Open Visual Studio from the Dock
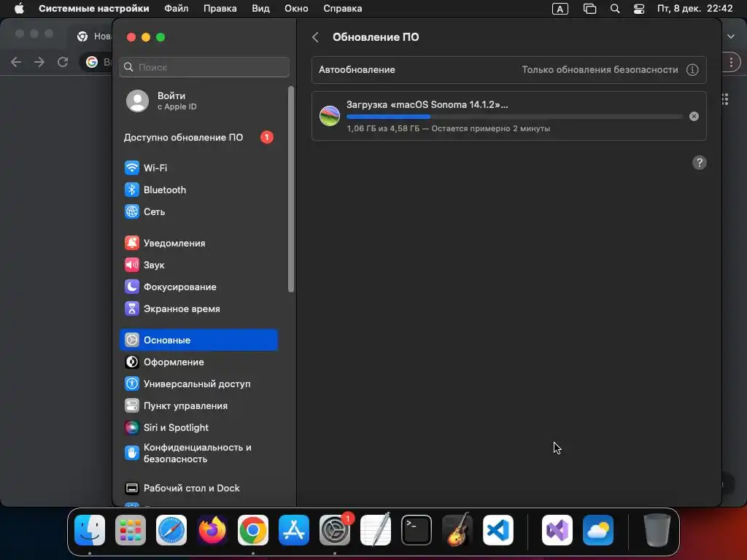Viewport: 747px width, 560px height. pos(557,530)
